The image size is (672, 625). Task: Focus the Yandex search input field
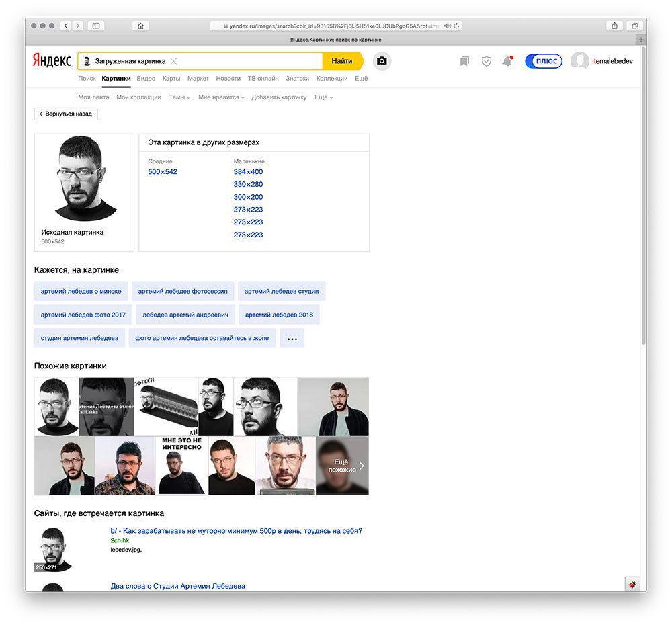[x=251, y=61]
